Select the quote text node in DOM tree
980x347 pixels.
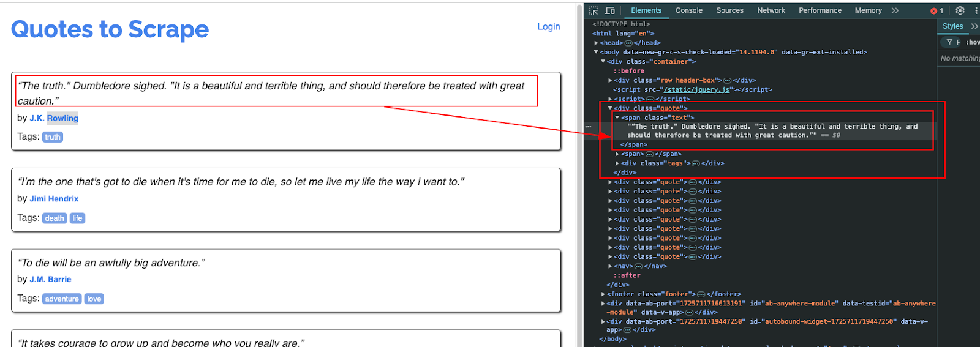coord(772,131)
